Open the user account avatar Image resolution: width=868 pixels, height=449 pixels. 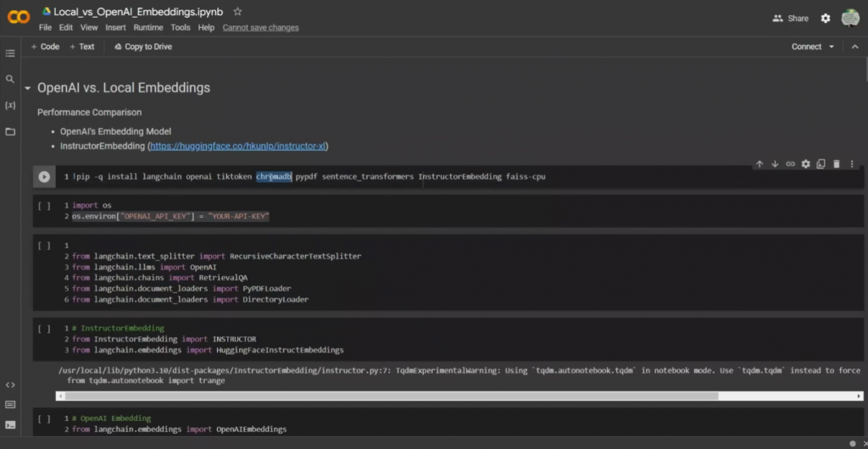click(x=850, y=19)
